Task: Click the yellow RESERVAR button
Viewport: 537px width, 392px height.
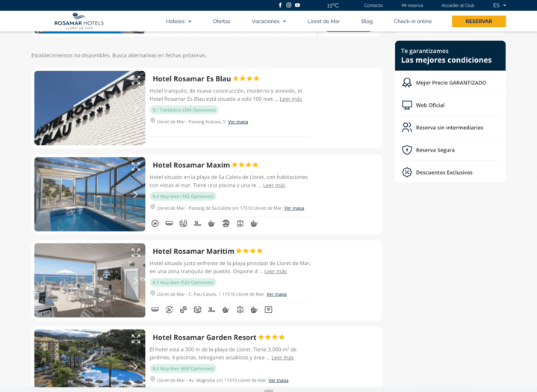Action: (479, 21)
